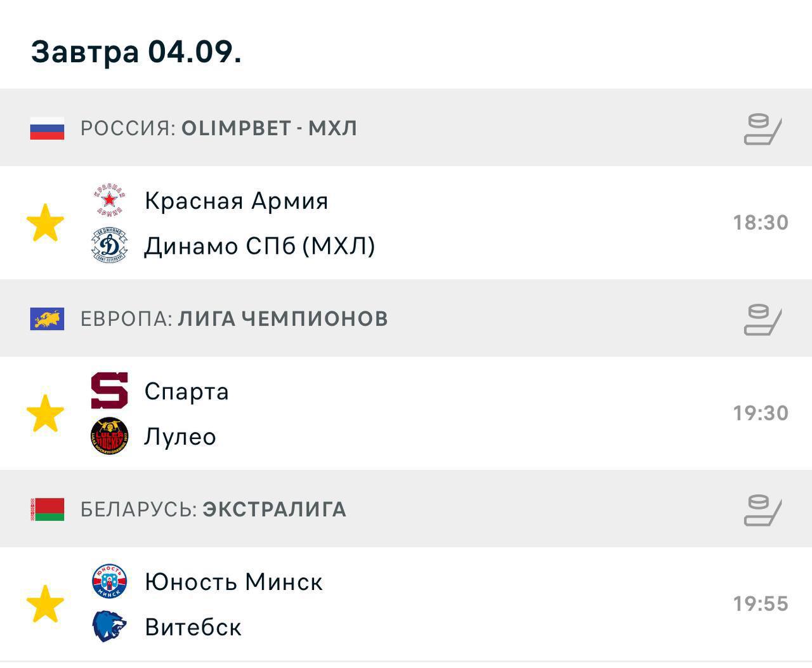
Task: Click the Витебск bear logo
Action: (110, 627)
